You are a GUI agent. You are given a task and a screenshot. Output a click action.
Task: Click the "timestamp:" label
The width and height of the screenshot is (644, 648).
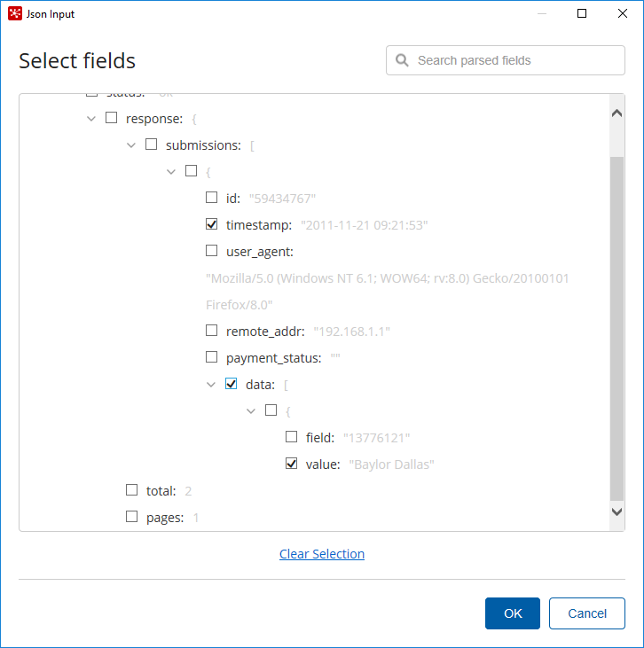259,225
